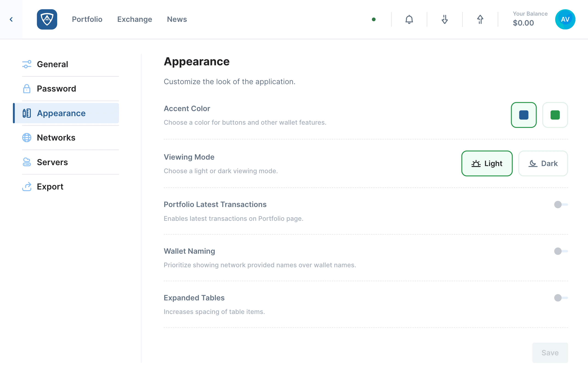Open Networks settings
The width and height of the screenshot is (588, 368).
click(71, 138)
